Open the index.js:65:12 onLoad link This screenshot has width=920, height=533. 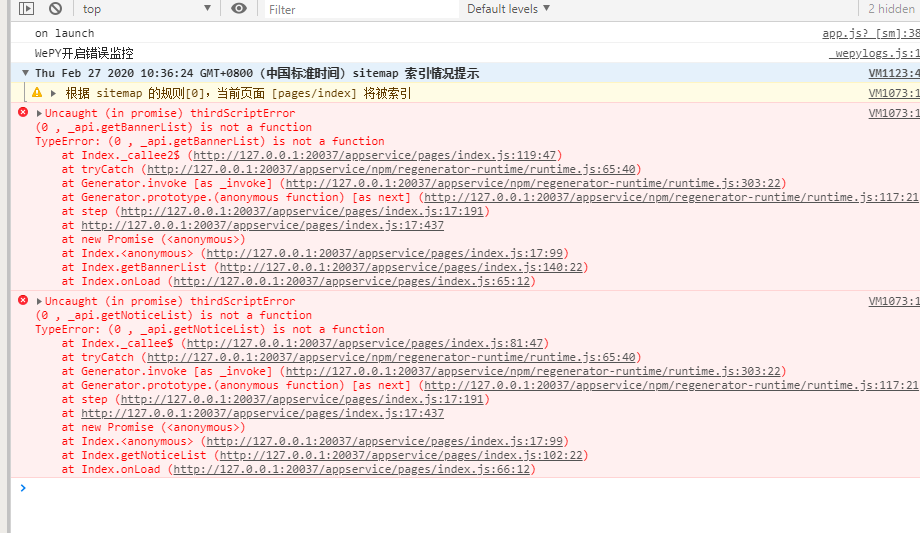(351, 282)
